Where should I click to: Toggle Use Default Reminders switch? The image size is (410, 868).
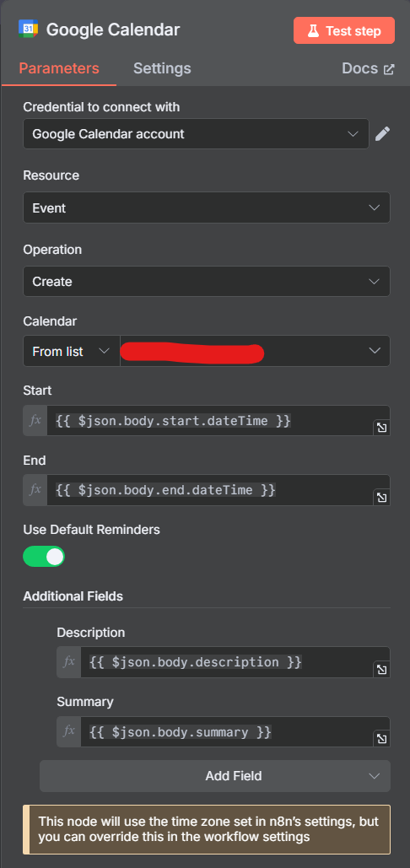tap(44, 557)
